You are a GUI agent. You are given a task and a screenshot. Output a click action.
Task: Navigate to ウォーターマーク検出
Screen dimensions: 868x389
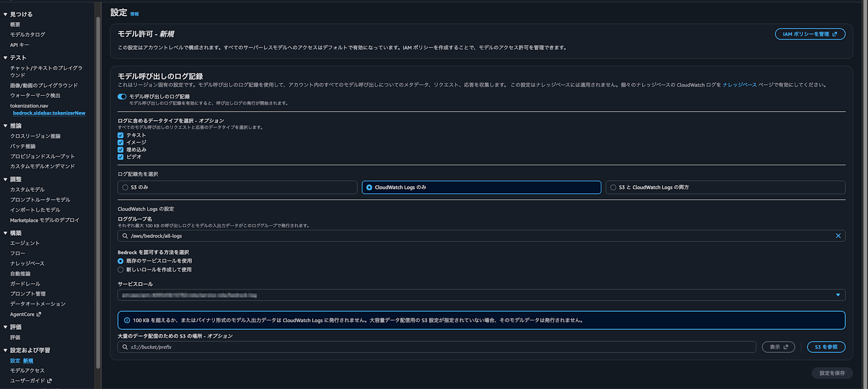[x=35, y=95]
